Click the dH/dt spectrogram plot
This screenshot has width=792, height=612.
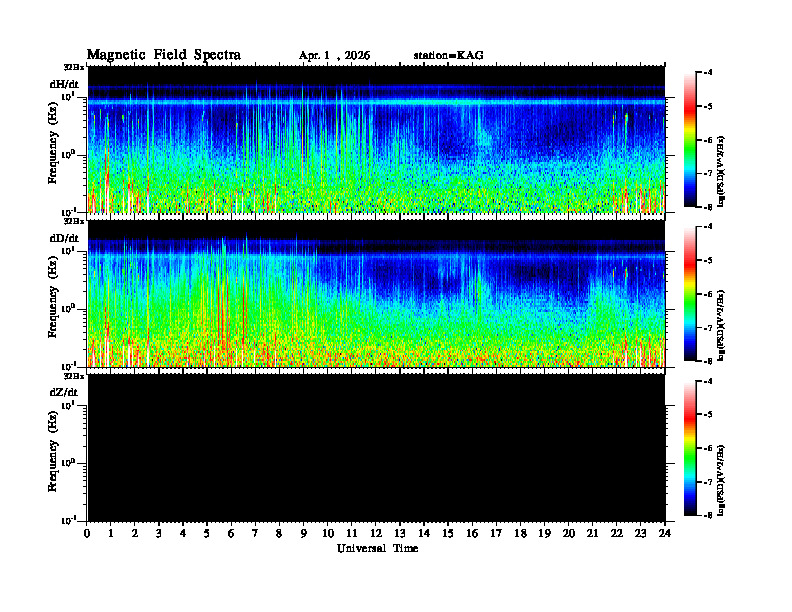[376, 139]
